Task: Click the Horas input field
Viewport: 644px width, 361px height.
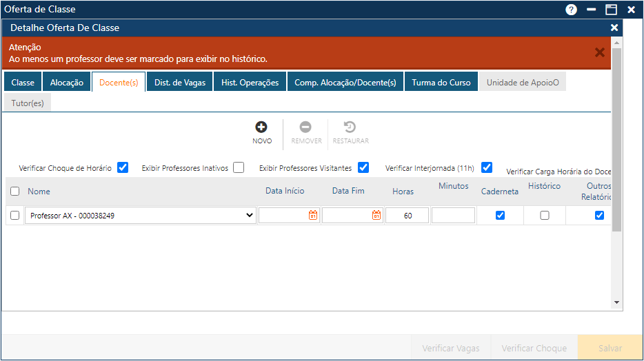Action: (407, 216)
